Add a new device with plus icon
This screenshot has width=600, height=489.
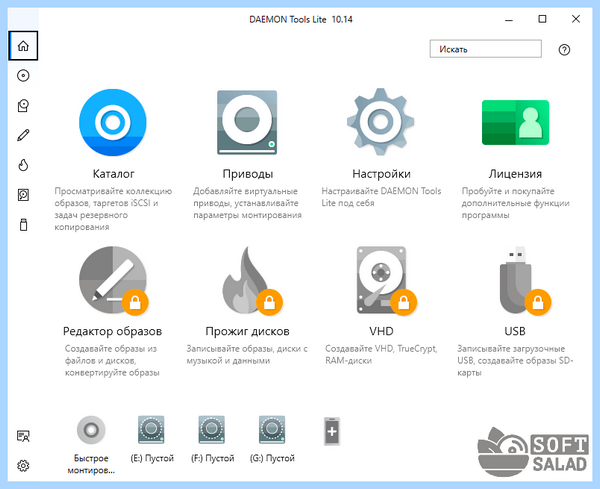click(332, 431)
